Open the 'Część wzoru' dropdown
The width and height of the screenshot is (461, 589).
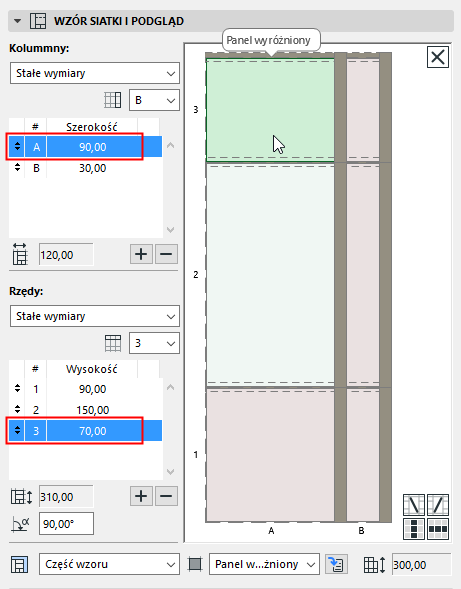tap(109, 564)
